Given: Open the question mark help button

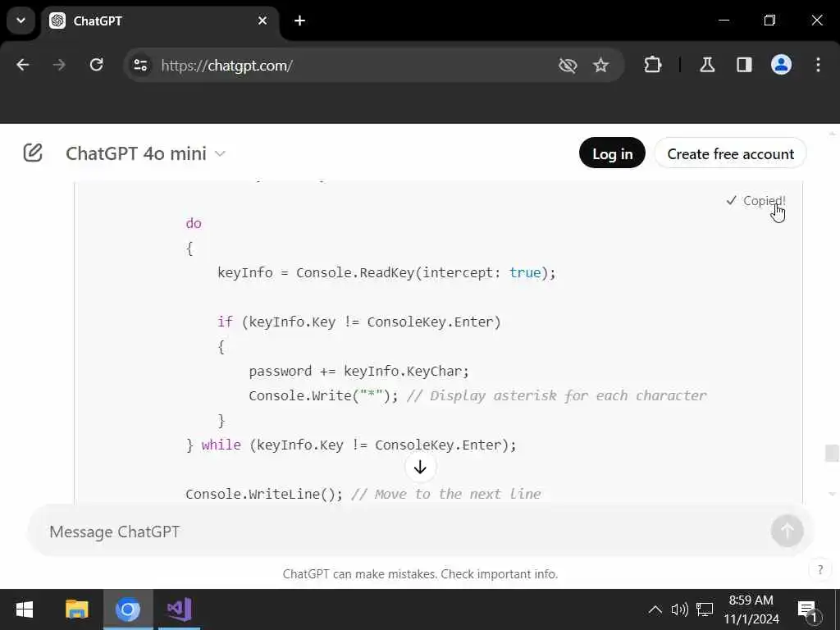Looking at the screenshot, I should 820,569.
